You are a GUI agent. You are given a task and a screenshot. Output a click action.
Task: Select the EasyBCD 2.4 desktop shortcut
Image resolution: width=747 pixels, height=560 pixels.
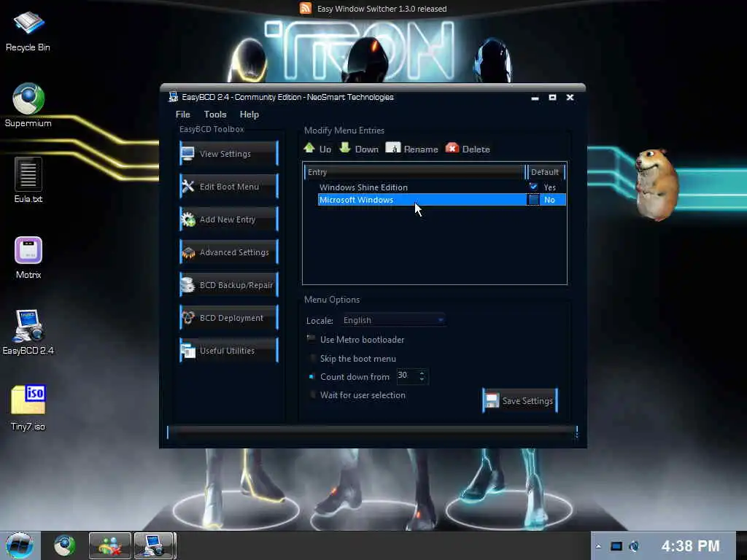(28, 332)
